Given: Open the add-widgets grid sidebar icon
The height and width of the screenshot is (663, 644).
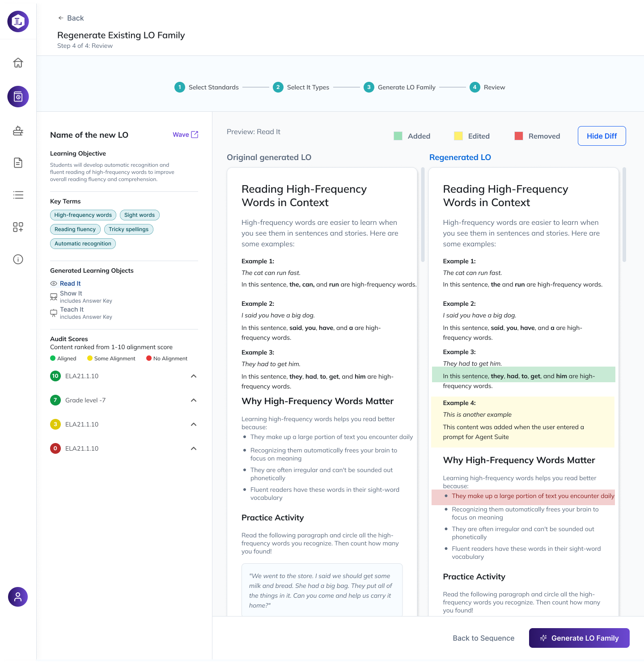Looking at the screenshot, I should (18, 227).
